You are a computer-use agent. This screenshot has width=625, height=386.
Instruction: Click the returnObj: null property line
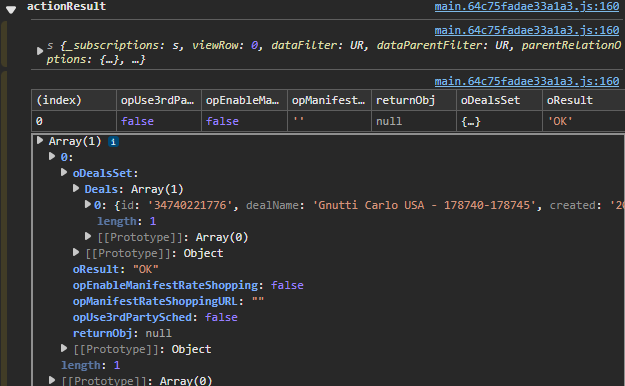tap(122, 333)
